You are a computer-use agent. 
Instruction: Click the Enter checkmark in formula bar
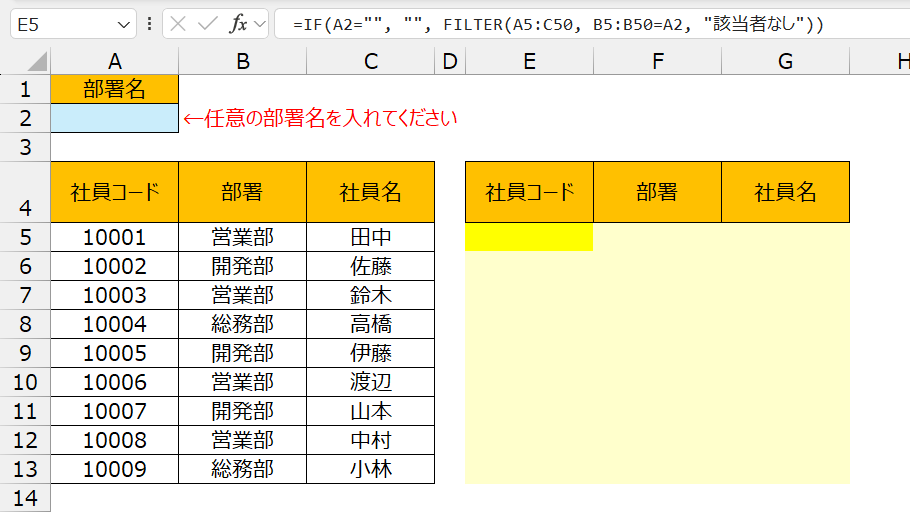coord(207,24)
